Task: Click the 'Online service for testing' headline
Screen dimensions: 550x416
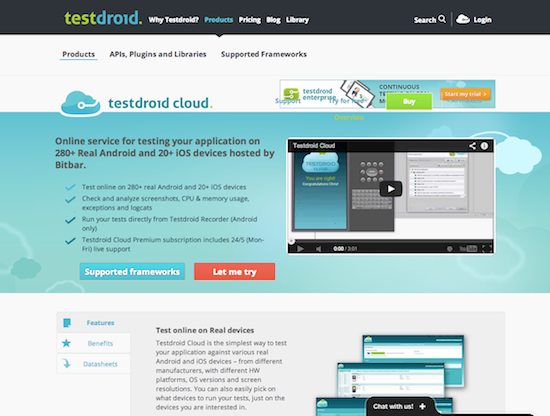Action: 165,153
